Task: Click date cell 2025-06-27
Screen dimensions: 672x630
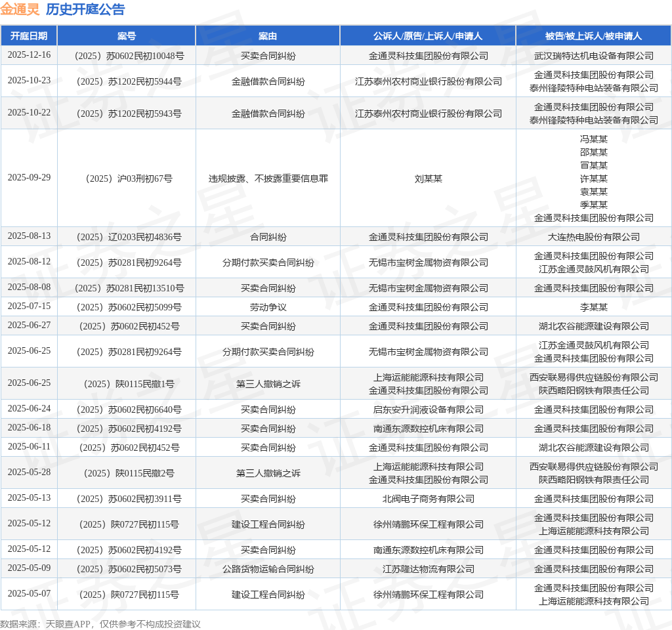Action: coord(29,325)
